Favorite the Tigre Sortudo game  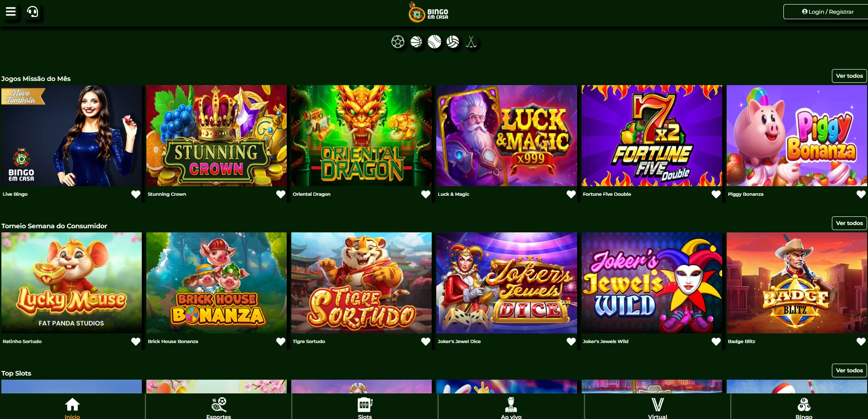pyautogui.click(x=426, y=342)
